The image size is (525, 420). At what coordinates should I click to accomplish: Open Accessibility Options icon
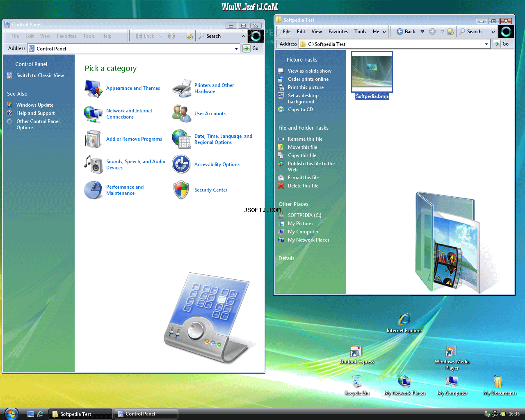[x=181, y=164]
